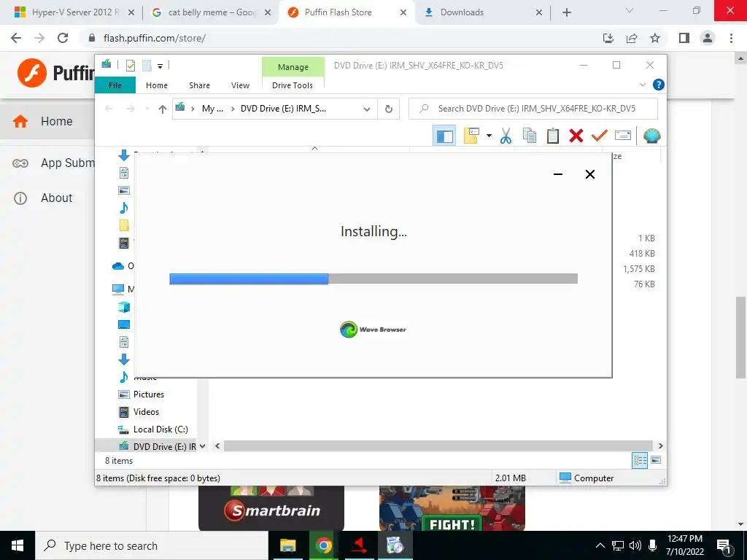Minimize the Wave Browser installer dialog
This screenshot has height=560, width=747.
(x=558, y=174)
